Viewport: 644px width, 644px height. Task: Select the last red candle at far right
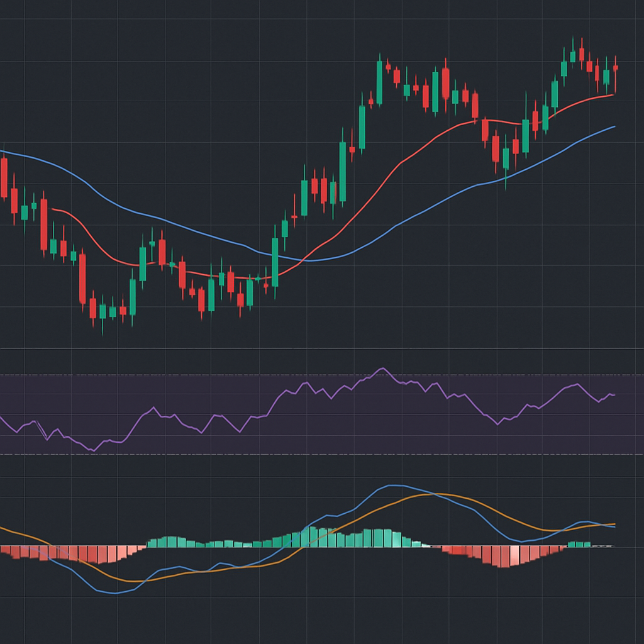pos(616,67)
